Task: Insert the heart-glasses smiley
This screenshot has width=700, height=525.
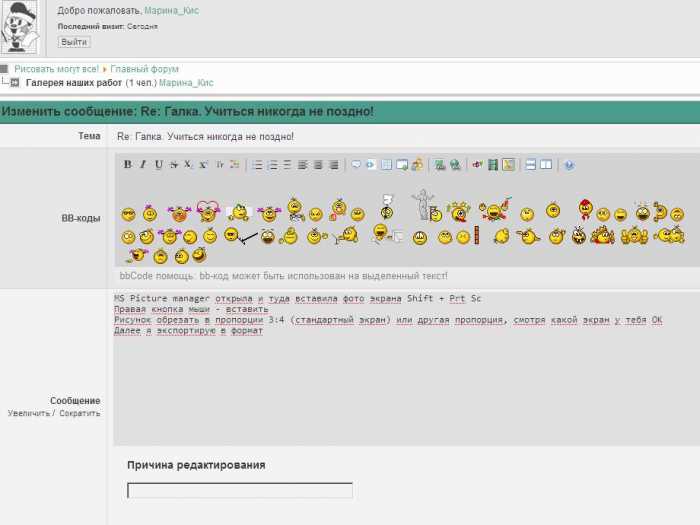Action: coord(208,211)
